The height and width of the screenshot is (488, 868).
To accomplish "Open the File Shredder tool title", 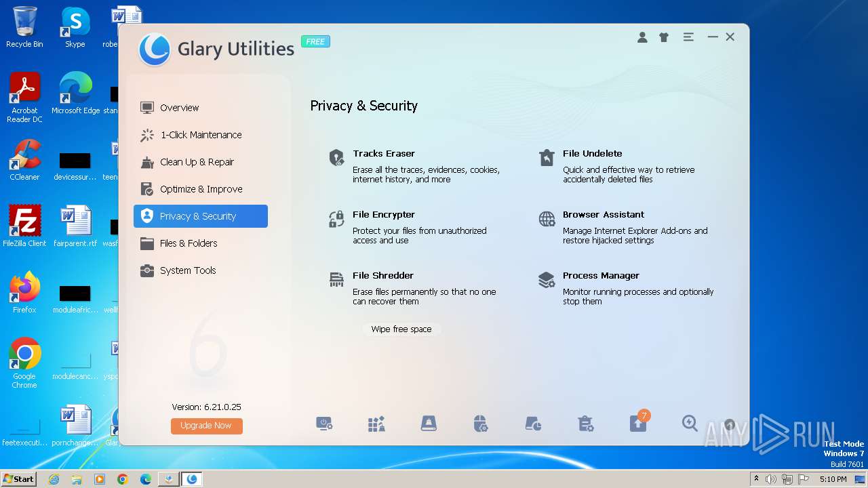I will (383, 276).
